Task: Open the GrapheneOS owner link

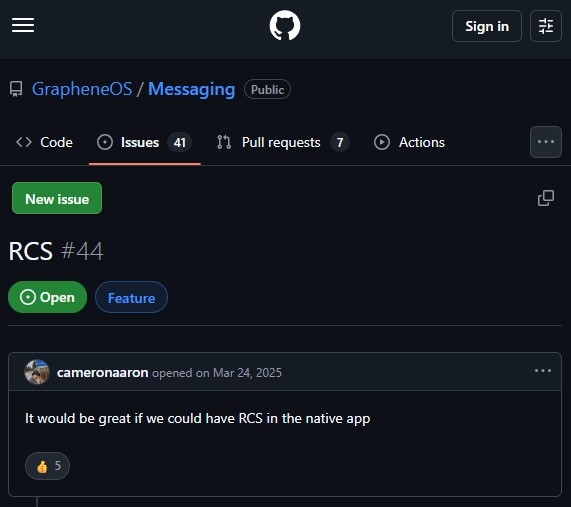Action: click(x=82, y=89)
